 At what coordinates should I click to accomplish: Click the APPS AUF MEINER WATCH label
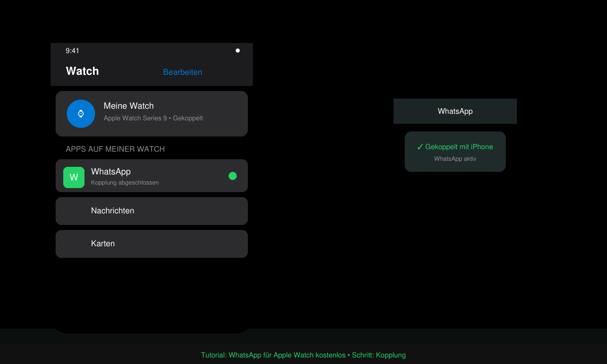(x=115, y=149)
